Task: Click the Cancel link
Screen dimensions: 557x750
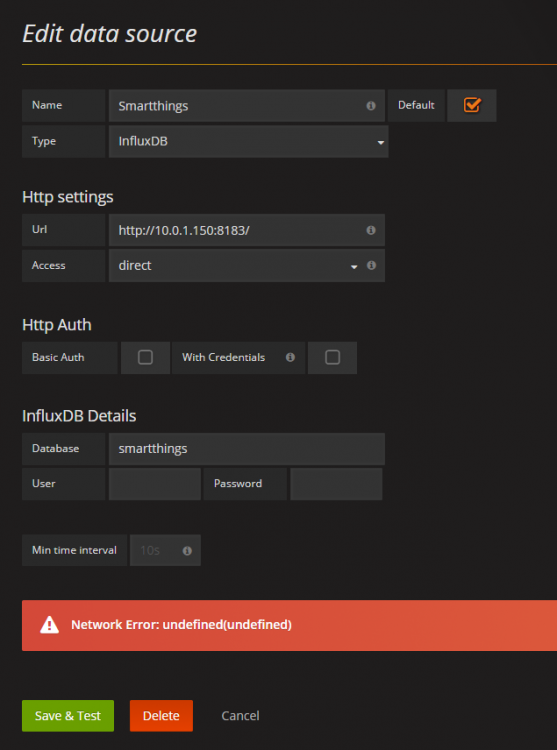Action: 240,716
